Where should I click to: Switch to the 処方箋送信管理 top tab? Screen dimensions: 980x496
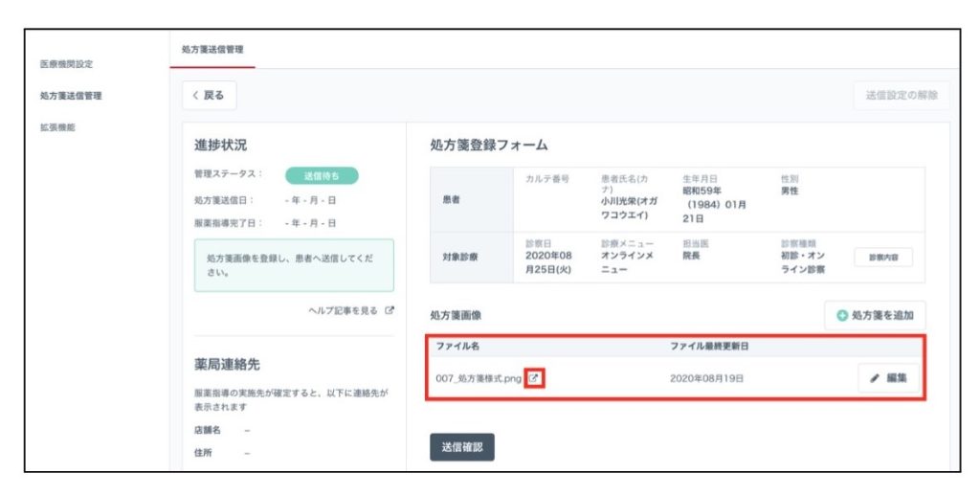click(x=212, y=49)
